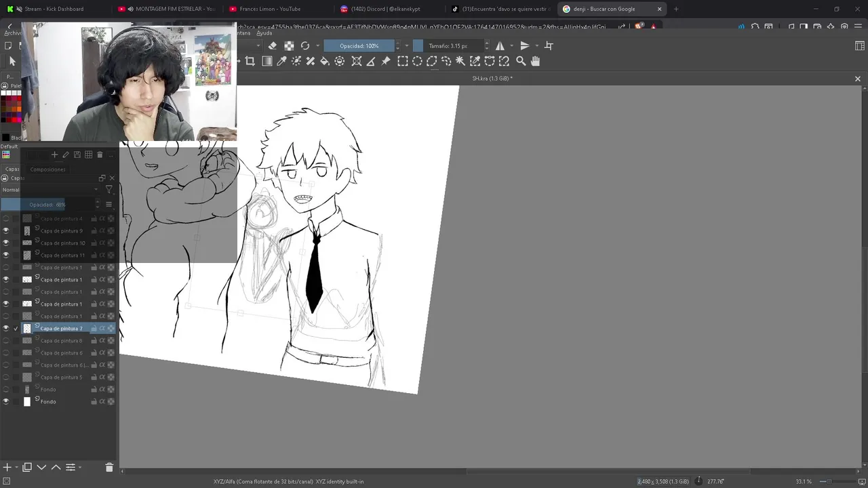Open the add-layer type dropdown arrow
This screenshot has height=488, width=868.
(16, 467)
